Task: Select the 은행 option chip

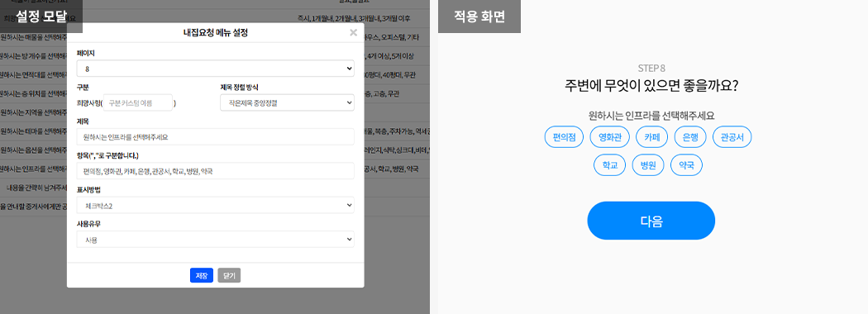Action: tap(690, 137)
